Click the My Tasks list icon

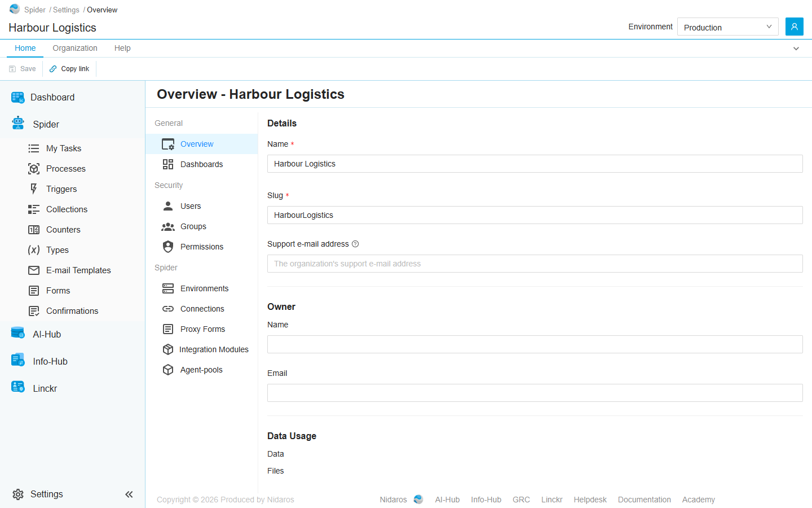(x=34, y=148)
